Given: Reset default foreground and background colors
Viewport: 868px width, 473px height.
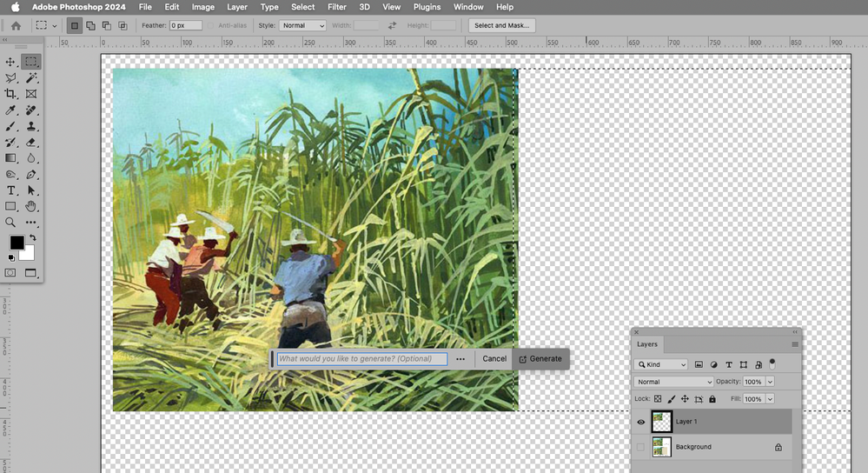Looking at the screenshot, I should click(11, 258).
